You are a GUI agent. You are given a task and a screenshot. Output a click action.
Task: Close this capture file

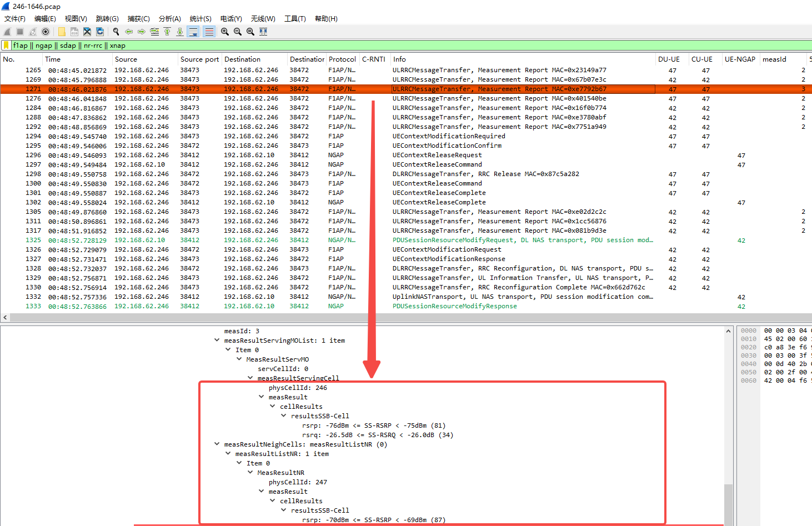tap(87, 32)
